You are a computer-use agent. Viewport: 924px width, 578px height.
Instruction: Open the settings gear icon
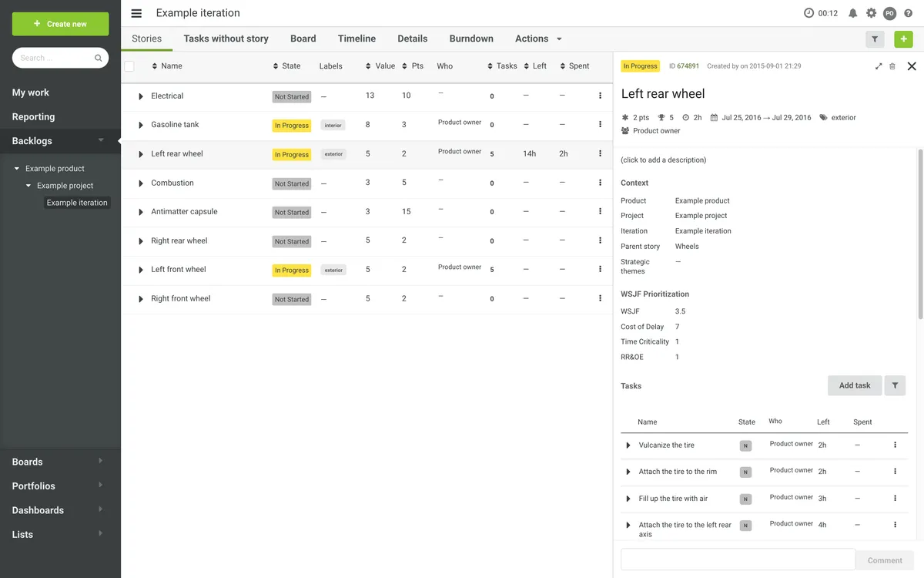click(x=871, y=13)
